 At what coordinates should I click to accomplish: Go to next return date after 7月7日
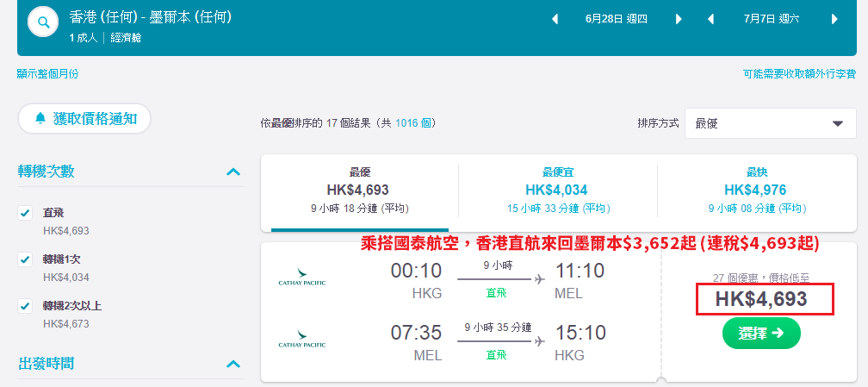[834, 20]
